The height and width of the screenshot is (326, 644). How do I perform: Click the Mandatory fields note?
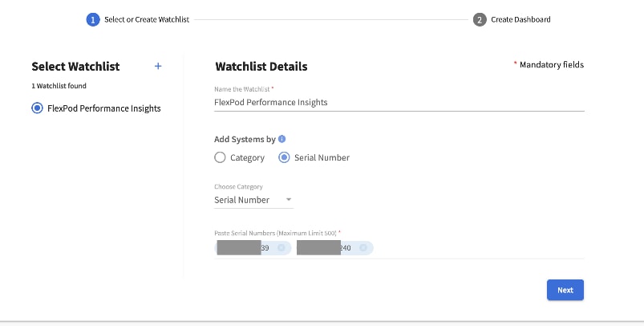(549, 64)
